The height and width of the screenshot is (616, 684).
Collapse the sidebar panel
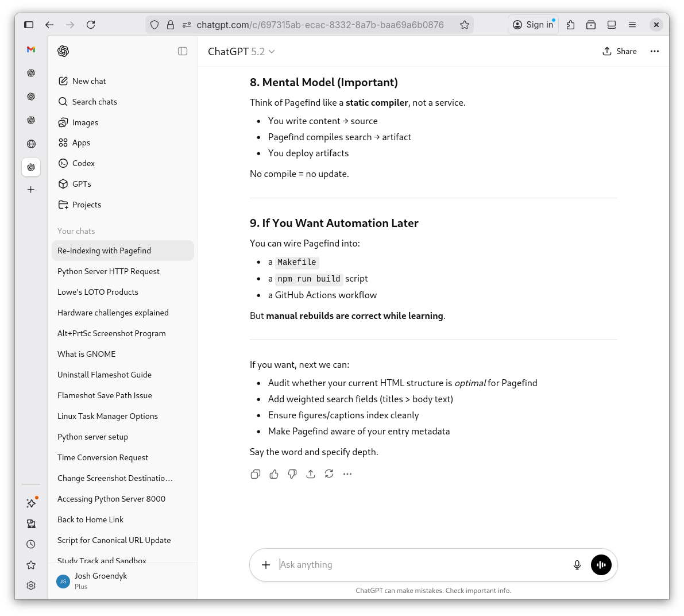[x=183, y=51]
